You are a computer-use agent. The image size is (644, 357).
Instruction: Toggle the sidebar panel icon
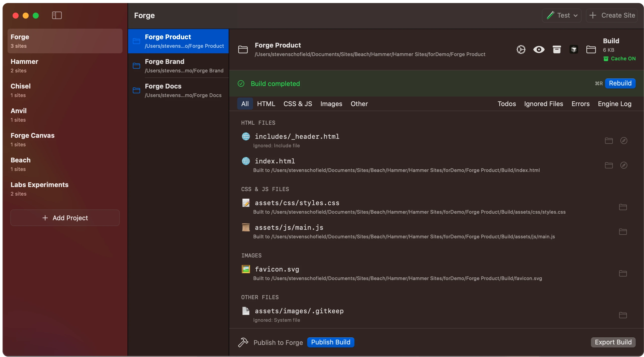point(57,15)
